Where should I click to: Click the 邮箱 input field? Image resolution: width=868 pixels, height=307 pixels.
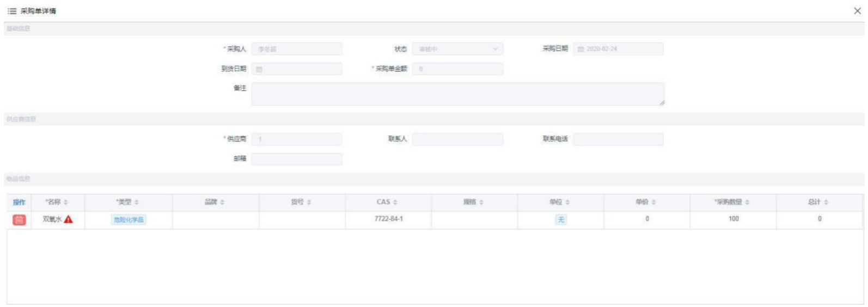click(x=297, y=159)
